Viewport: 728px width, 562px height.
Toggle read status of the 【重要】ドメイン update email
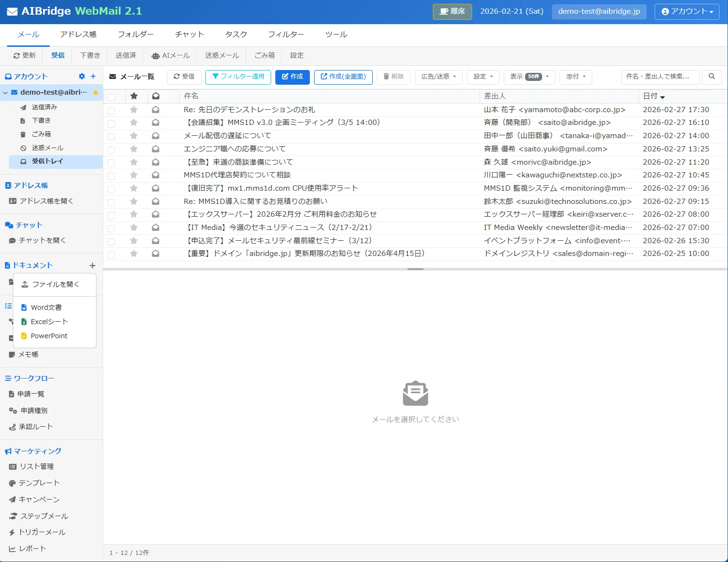pyautogui.click(x=156, y=254)
